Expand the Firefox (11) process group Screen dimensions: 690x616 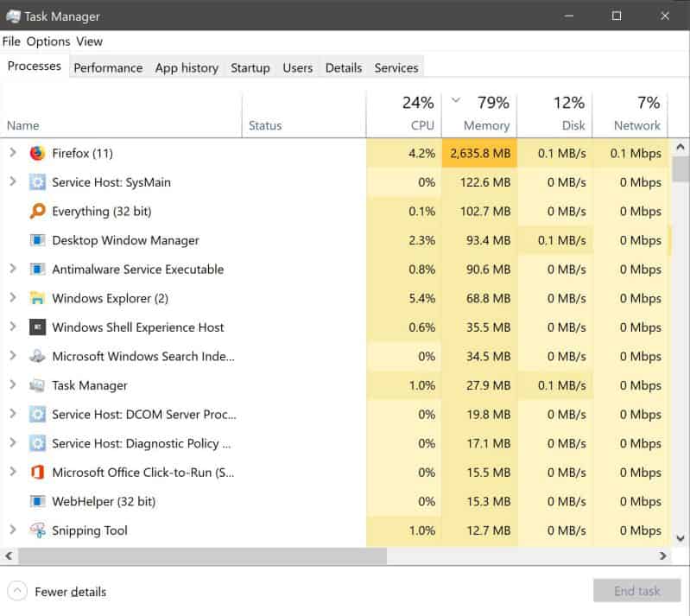13,153
